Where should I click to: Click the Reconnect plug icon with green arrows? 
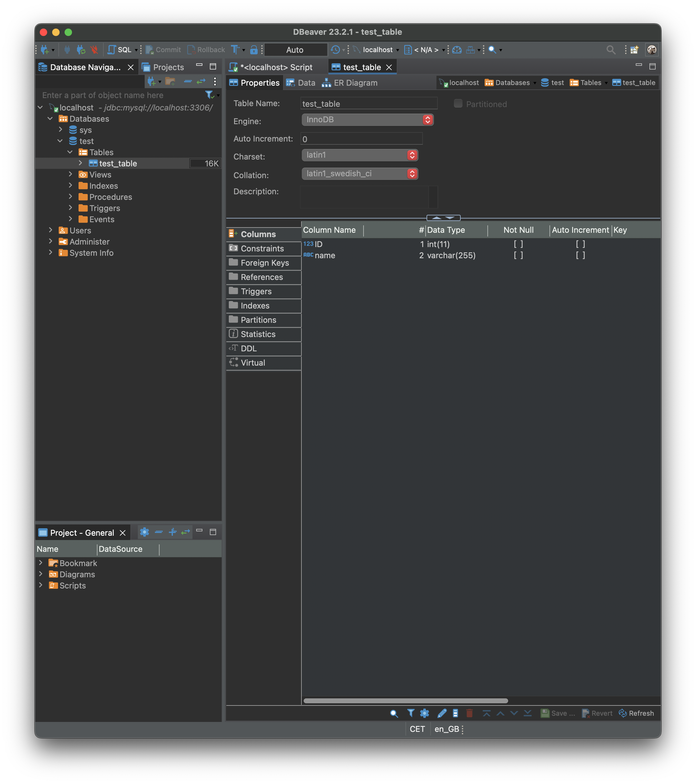point(81,50)
